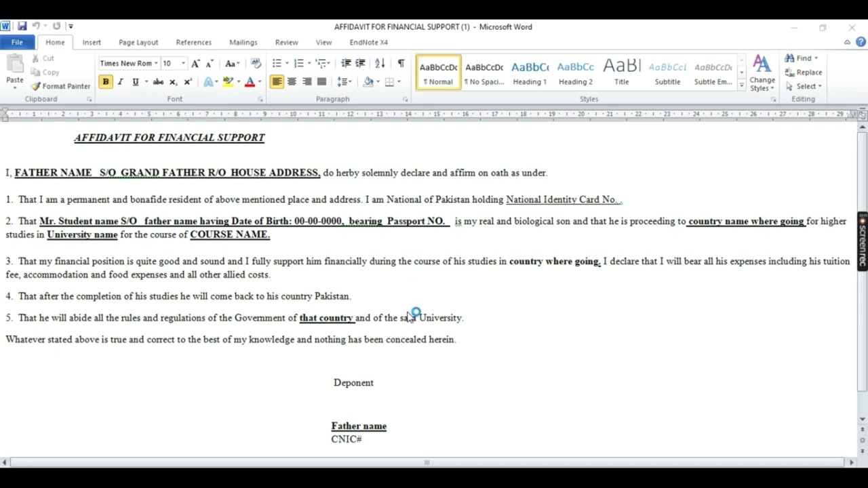Image resolution: width=868 pixels, height=488 pixels.
Task: Click the Replace button
Action: pos(803,73)
